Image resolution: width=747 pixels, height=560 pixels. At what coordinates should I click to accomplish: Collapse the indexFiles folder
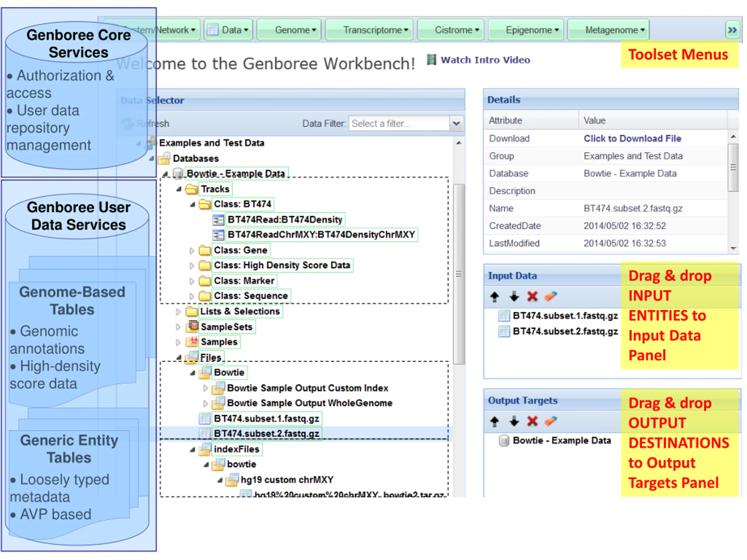coord(193,450)
